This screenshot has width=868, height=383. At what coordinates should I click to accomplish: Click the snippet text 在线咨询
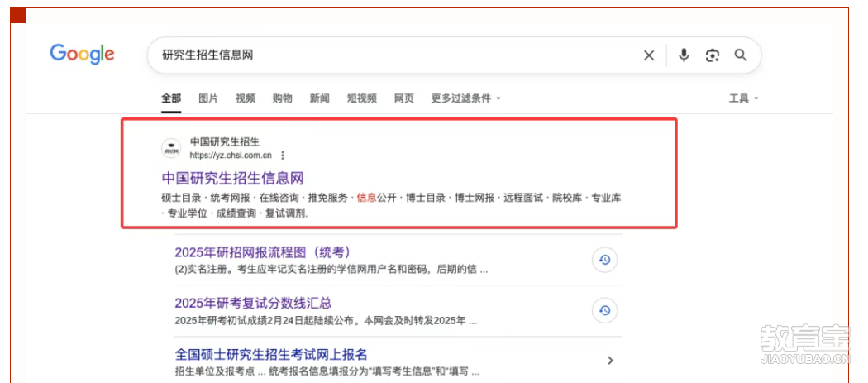(279, 198)
